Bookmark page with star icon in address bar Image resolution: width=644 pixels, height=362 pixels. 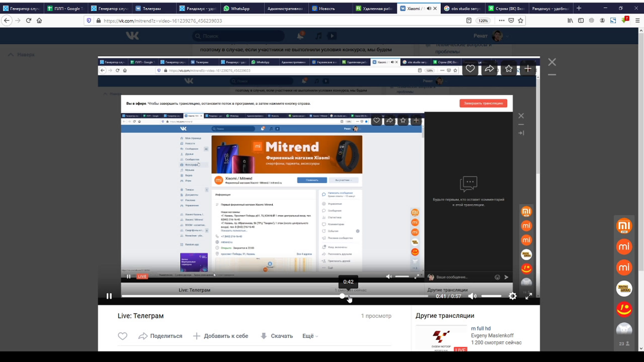[521, 21]
